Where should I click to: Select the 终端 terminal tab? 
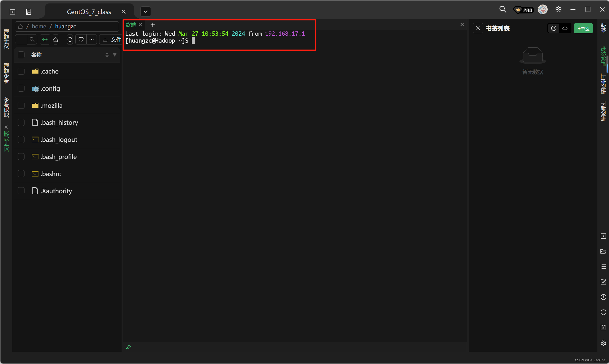tap(131, 25)
